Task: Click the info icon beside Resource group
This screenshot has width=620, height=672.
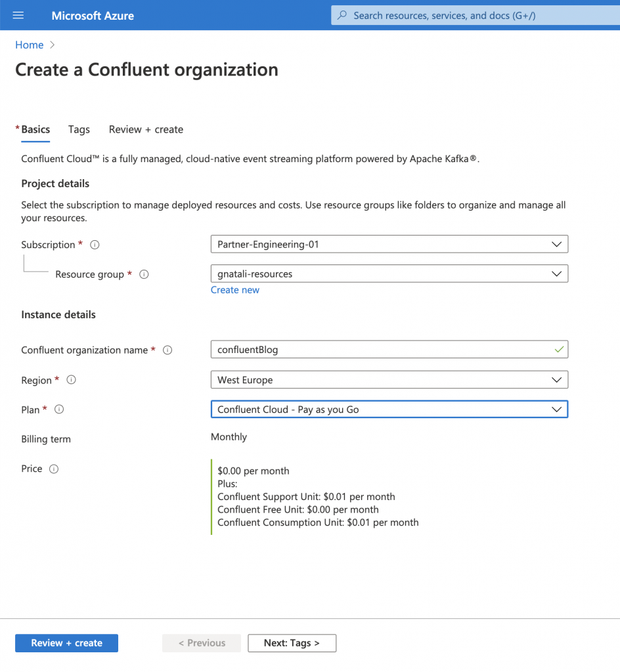Action: click(x=144, y=274)
